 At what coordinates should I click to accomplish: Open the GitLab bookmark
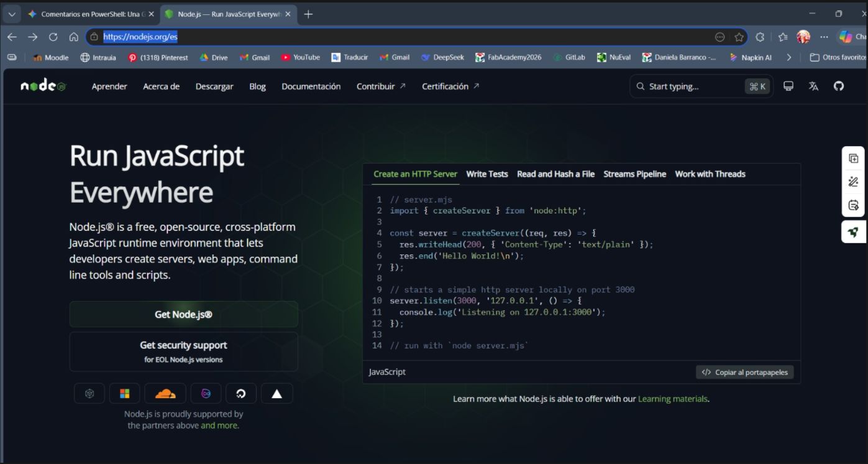(x=569, y=57)
